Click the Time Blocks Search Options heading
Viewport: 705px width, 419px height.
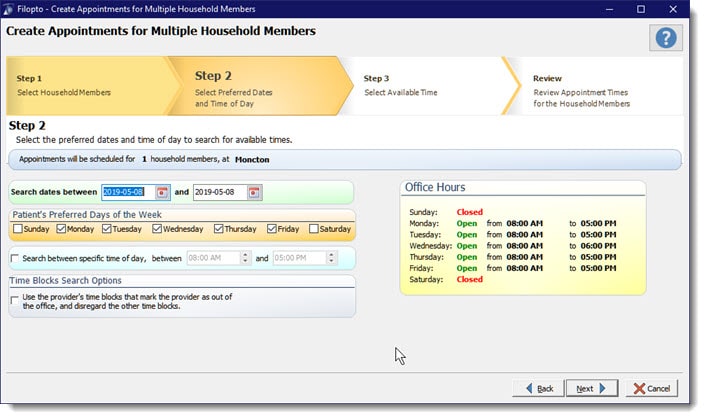[x=65, y=281]
